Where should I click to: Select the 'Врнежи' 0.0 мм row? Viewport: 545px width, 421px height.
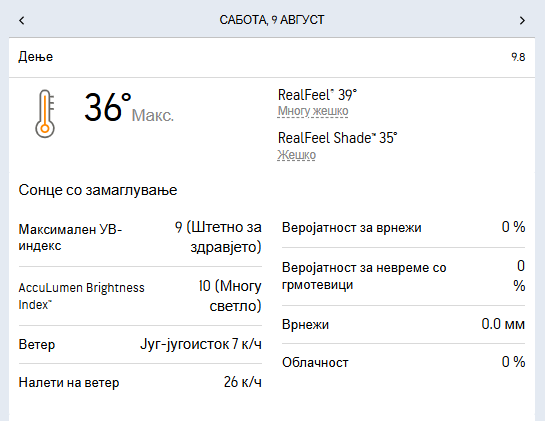(x=404, y=324)
